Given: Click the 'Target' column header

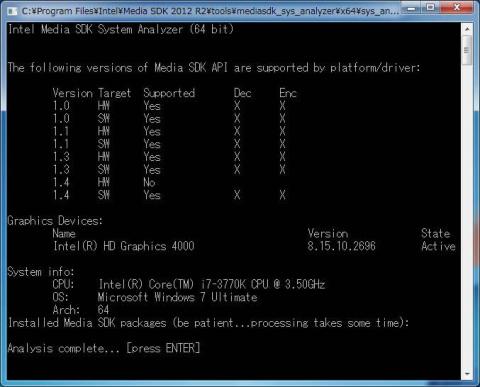Looking at the screenshot, I should pyautogui.click(x=114, y=93).
